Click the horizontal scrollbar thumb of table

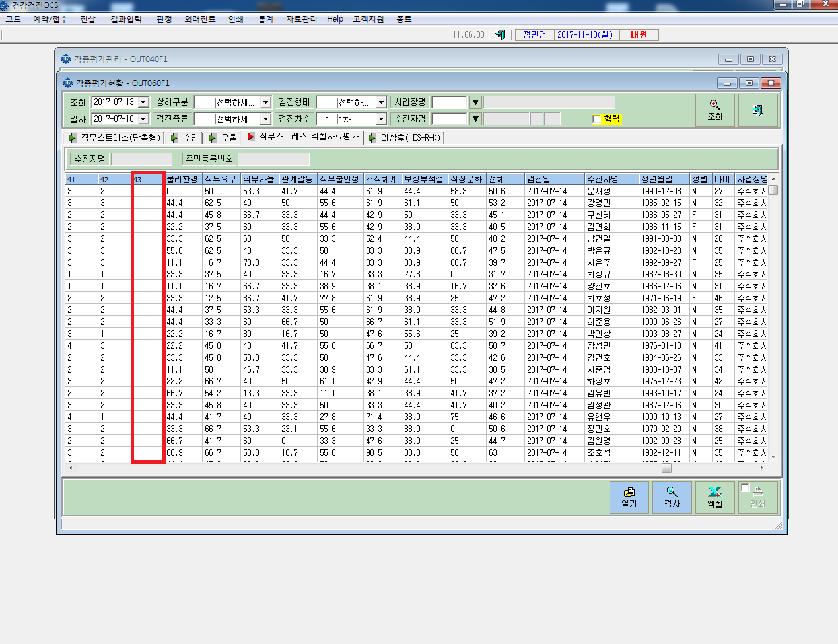click(x=667, y=468)
